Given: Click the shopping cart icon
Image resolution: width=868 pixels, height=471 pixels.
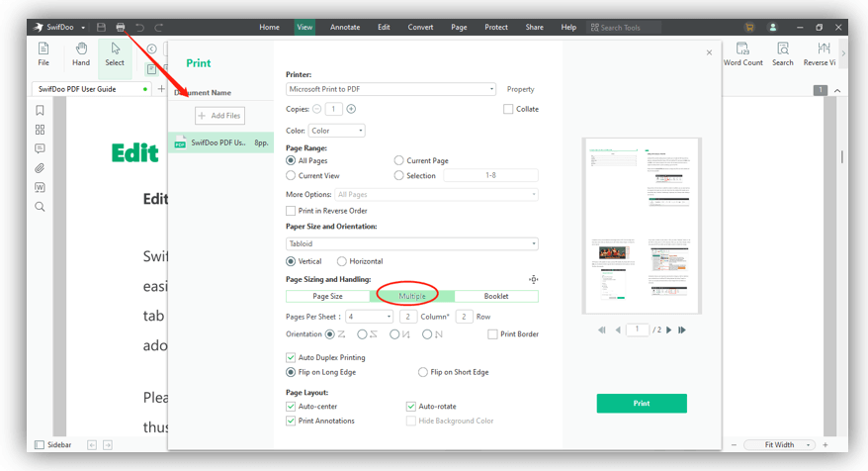Looking at the screenshot, I should click(749, 27).
